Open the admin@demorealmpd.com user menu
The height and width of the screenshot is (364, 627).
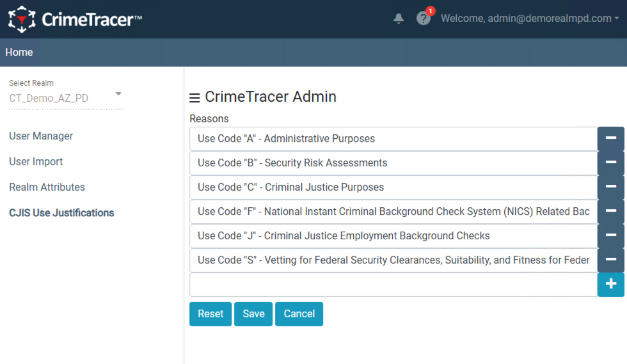point(530,19)
